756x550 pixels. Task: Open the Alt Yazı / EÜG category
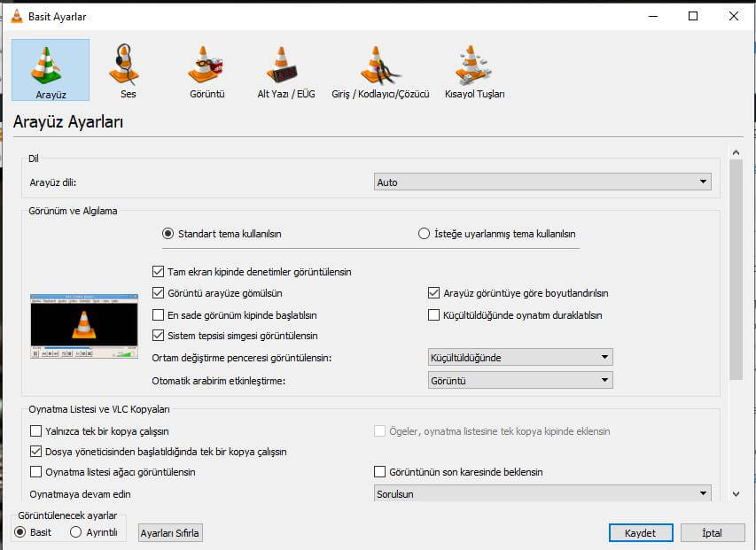286,70
